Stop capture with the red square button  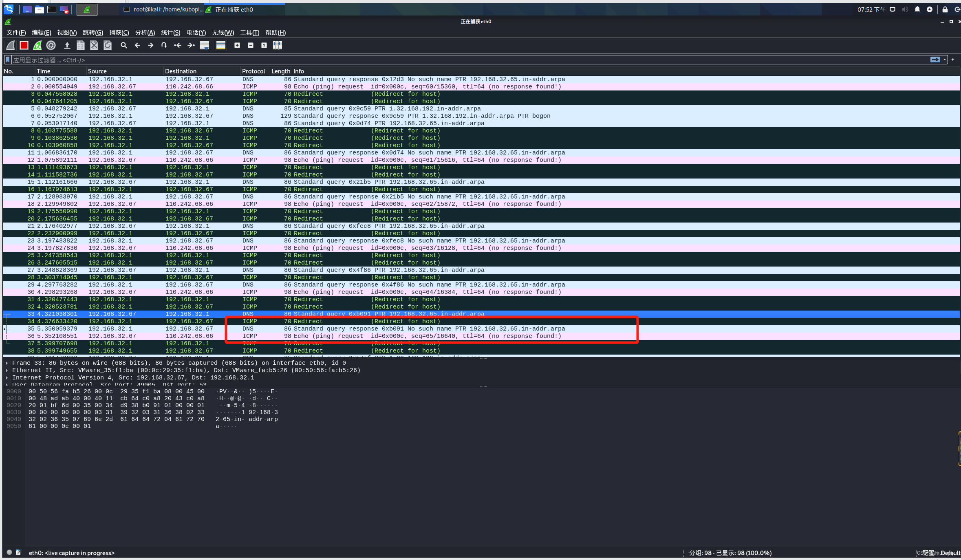click(24, 45)
